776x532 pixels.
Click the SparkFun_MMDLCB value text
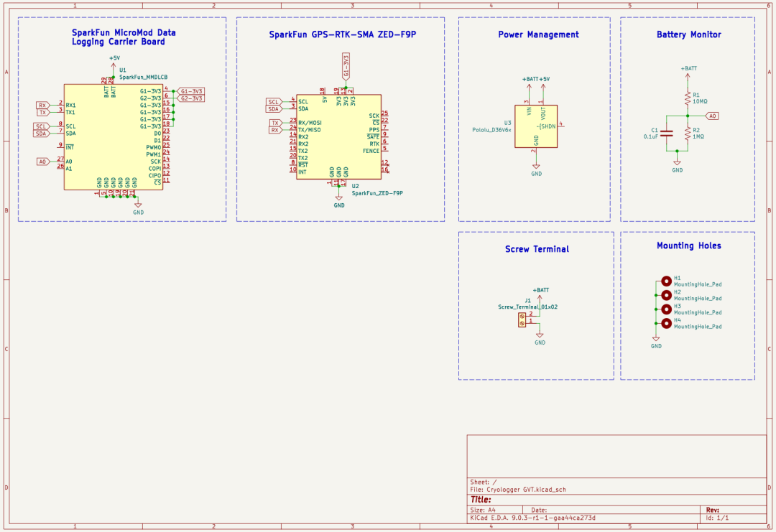[143, 77]
